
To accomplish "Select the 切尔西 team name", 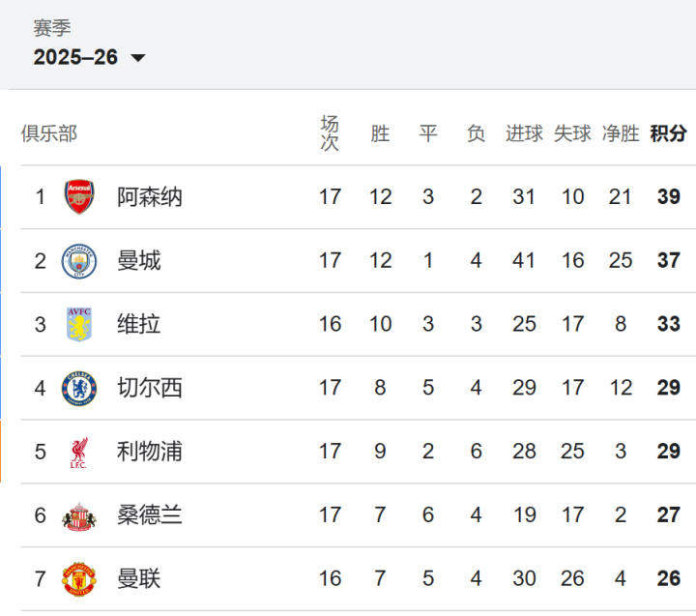I will [x=150, y=388].
